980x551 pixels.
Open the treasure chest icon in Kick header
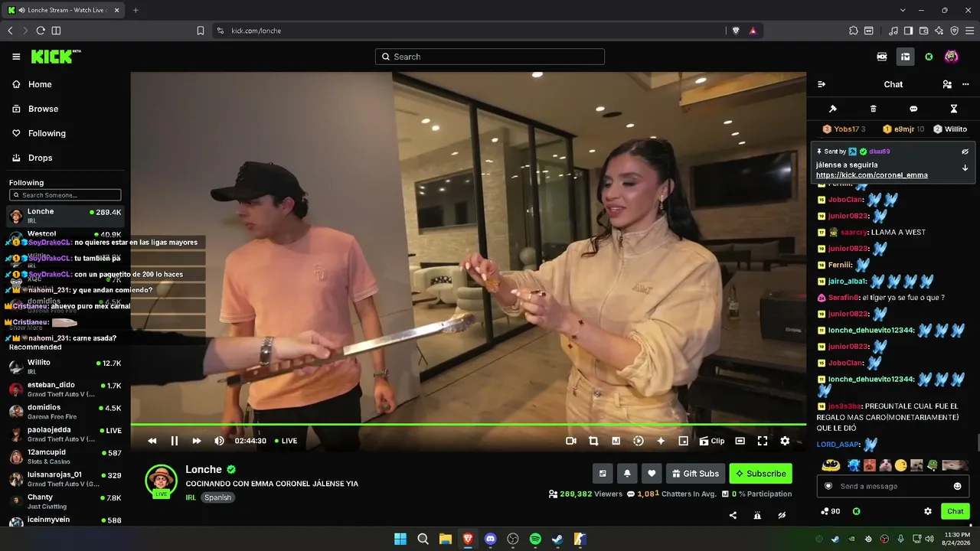point(905,57)
